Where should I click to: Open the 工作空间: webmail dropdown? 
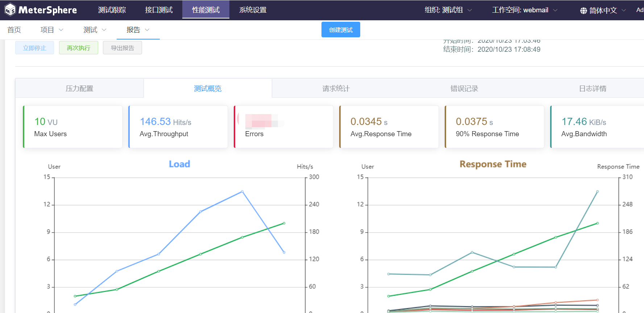[x=524, y=10]
